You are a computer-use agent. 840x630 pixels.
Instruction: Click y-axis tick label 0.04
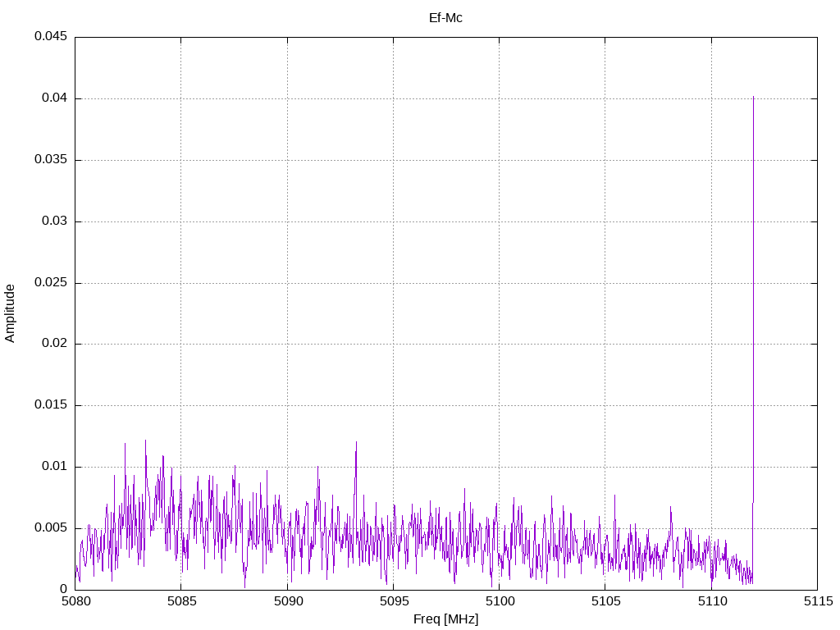(55, 98)
